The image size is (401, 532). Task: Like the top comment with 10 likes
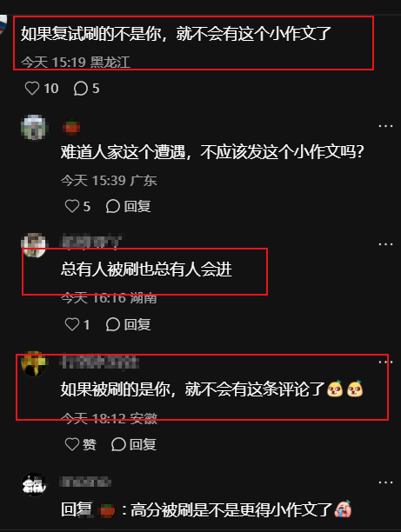click(32, 89)
